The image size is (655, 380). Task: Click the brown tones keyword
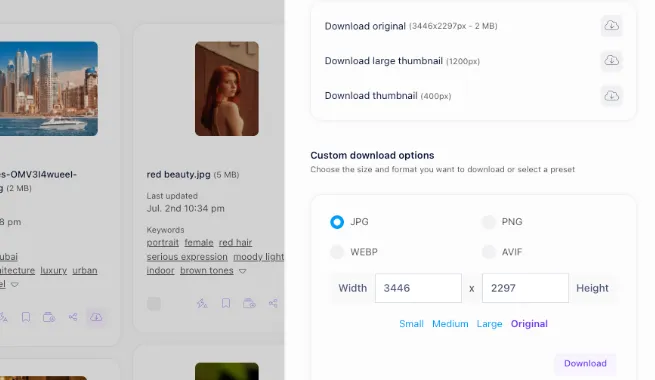tap(207, 271)
